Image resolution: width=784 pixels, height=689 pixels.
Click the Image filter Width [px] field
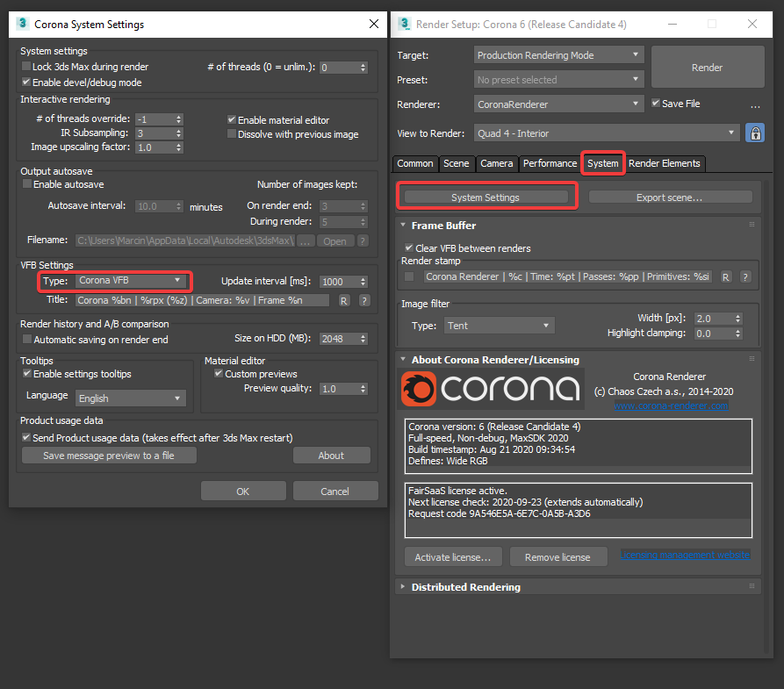714,319
